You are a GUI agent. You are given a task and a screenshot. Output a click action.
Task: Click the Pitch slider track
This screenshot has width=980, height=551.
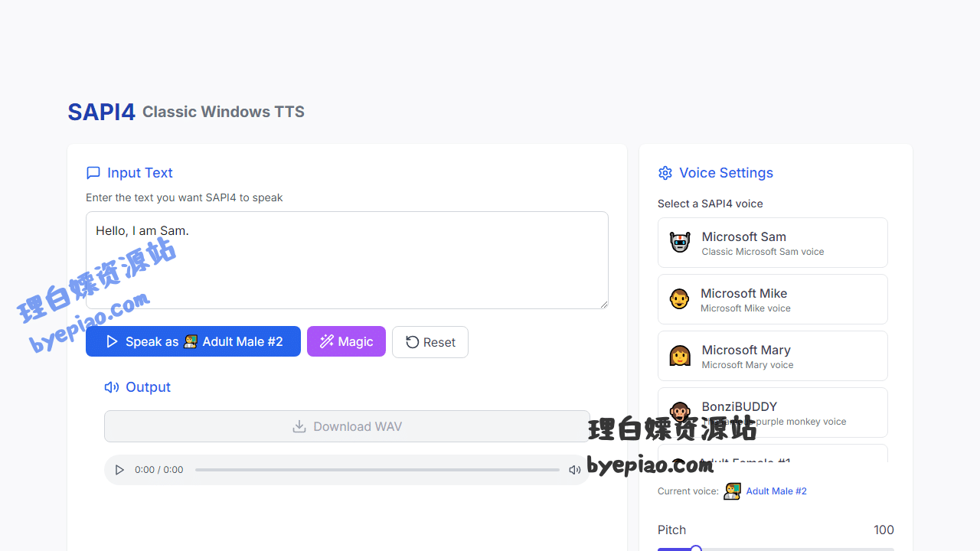[776, 549]
